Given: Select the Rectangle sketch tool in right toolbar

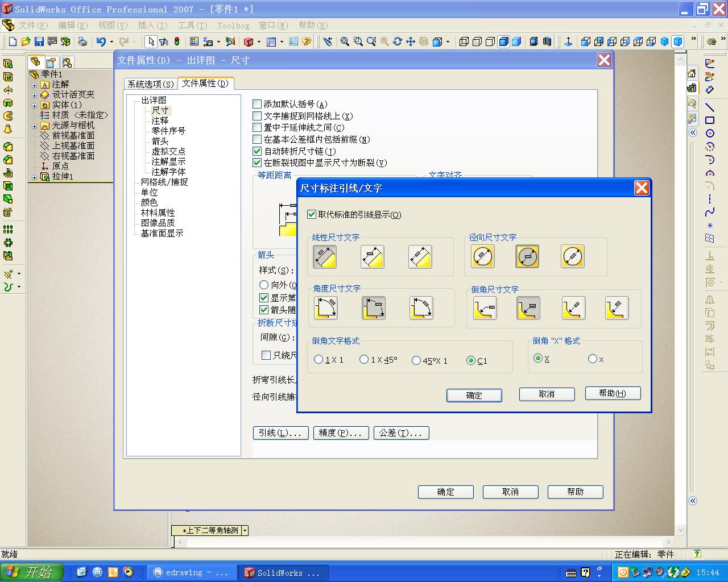Looking at the screenshot, I should click(x=710, y=120).
